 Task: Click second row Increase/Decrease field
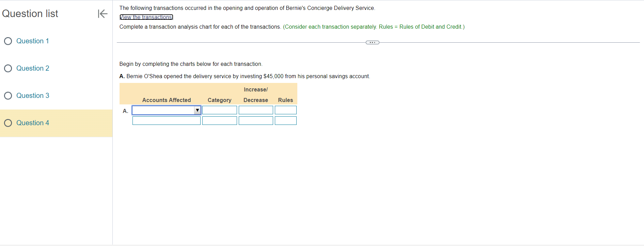tap(256, 121)
